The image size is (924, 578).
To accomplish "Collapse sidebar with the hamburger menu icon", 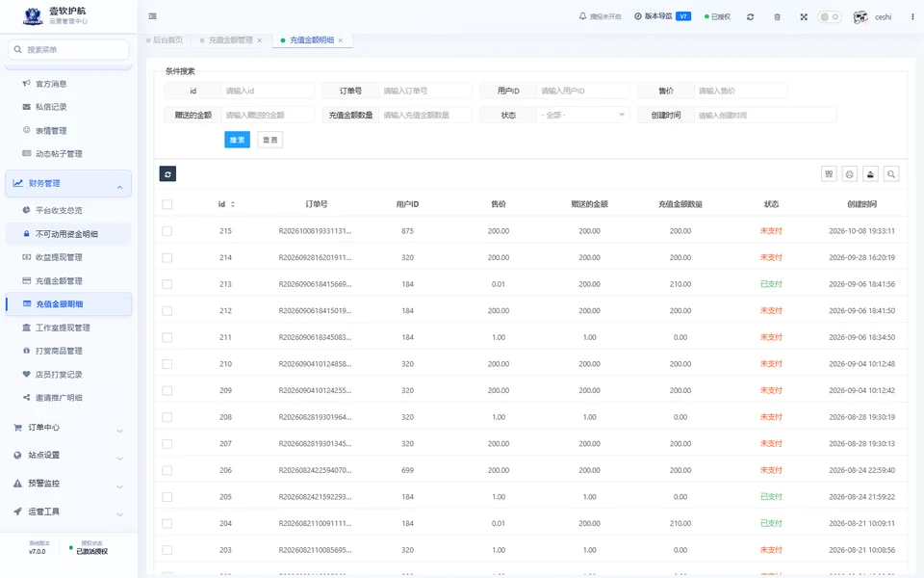I will tap(153, 16).
